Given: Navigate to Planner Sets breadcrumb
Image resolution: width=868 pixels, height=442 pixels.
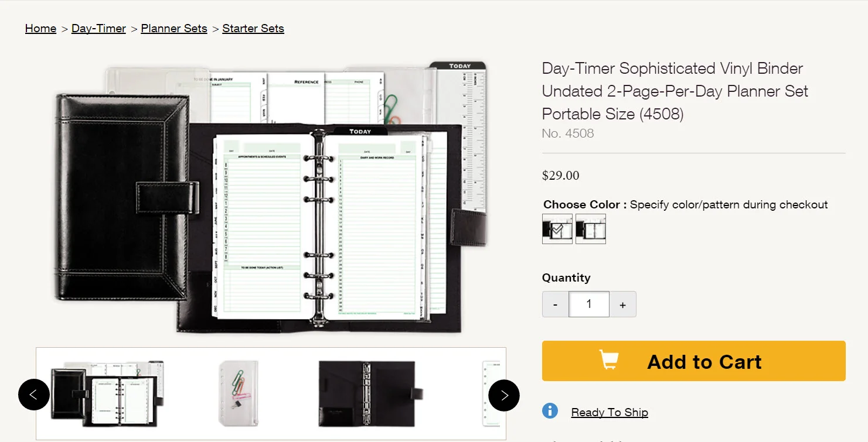Looking at the screenshot, I should pyautogui.click(x=174, y=28).
